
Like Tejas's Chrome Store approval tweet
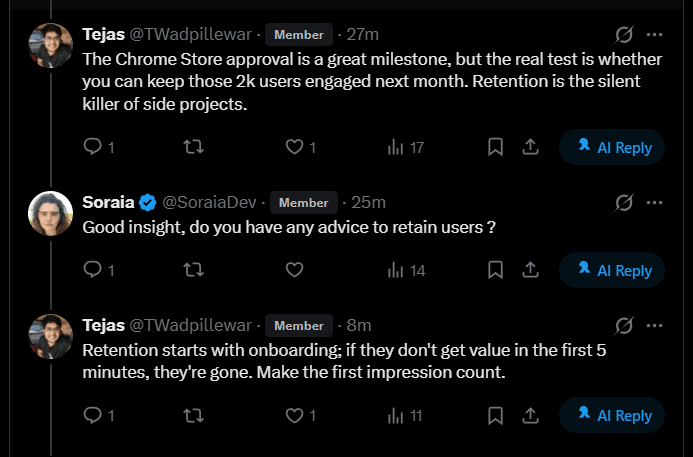tap(295, 148)
